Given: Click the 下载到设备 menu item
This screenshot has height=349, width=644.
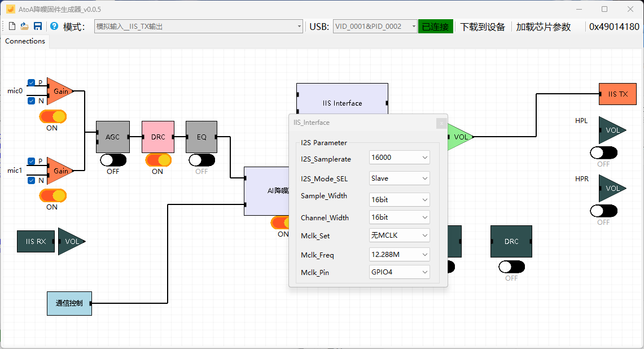Looking at the screenshot, I should coord(483,27).
